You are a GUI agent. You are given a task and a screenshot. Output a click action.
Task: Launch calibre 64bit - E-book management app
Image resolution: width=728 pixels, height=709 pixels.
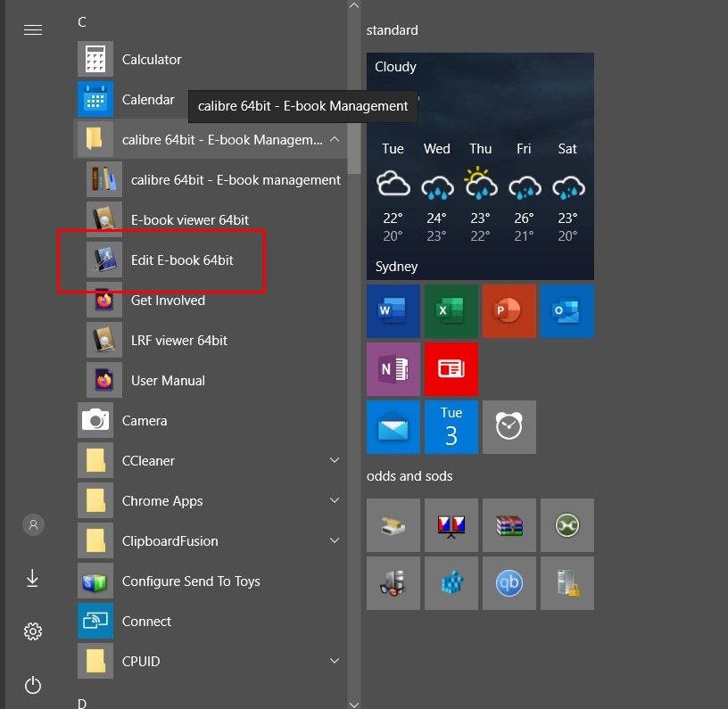click(x=213, y=179)
